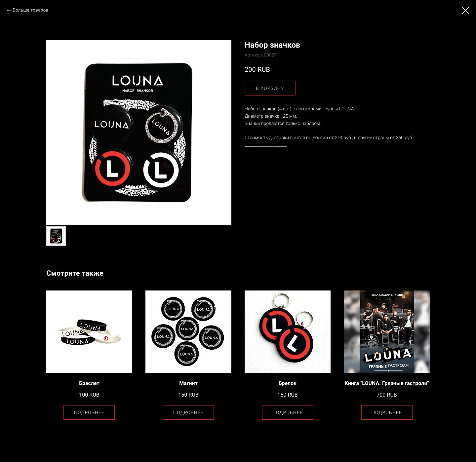476x462 pixels.
Task: Click the 700 RUB book price
Action: (387, 395)
